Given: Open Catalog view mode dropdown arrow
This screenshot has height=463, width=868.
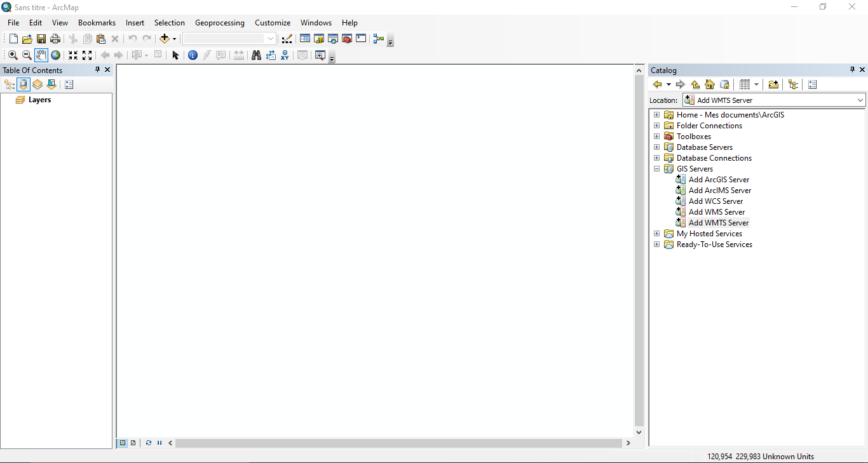Looking at the screenshot, I should (x=756, y=84).
